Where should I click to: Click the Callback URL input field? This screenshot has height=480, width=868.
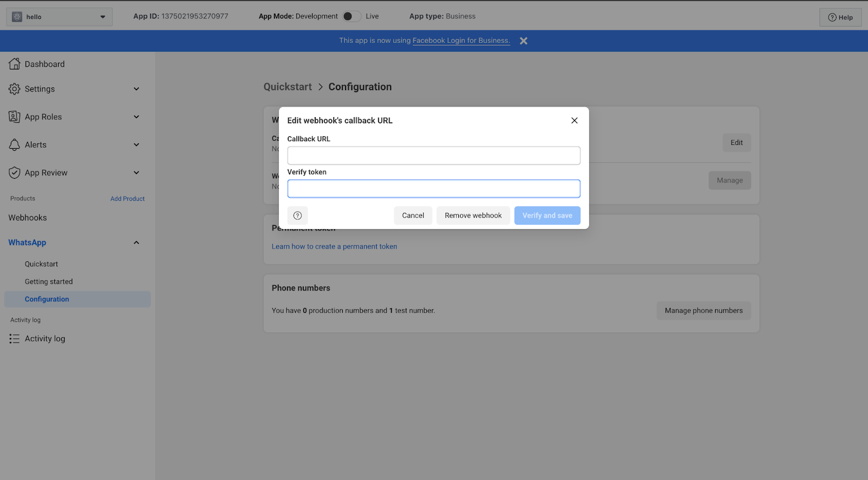click(434, 155)
